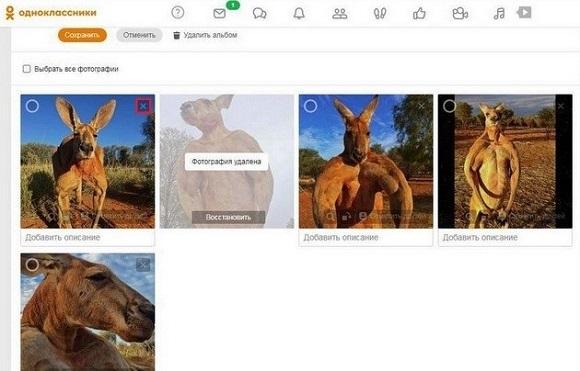Open fourth photo thumbnail with black bars
The height and width of the screenshot is (371, 580).
505,161
